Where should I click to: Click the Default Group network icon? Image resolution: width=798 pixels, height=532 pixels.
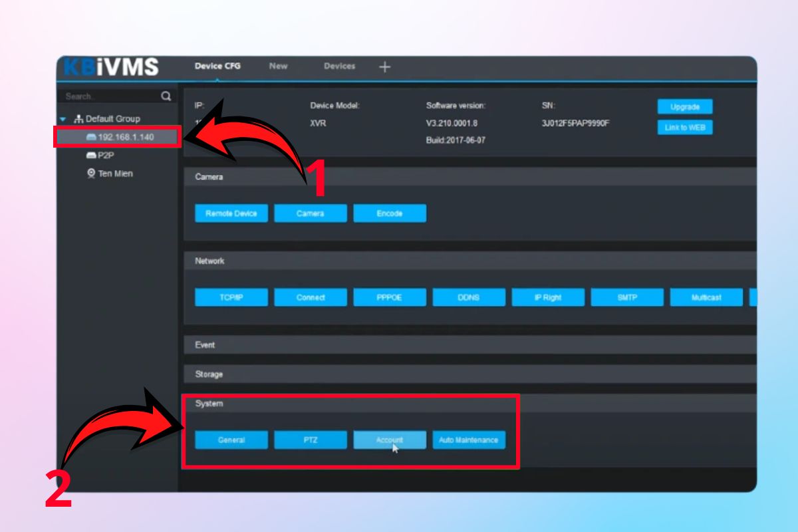pyautogui.click(x=78, y=119)
